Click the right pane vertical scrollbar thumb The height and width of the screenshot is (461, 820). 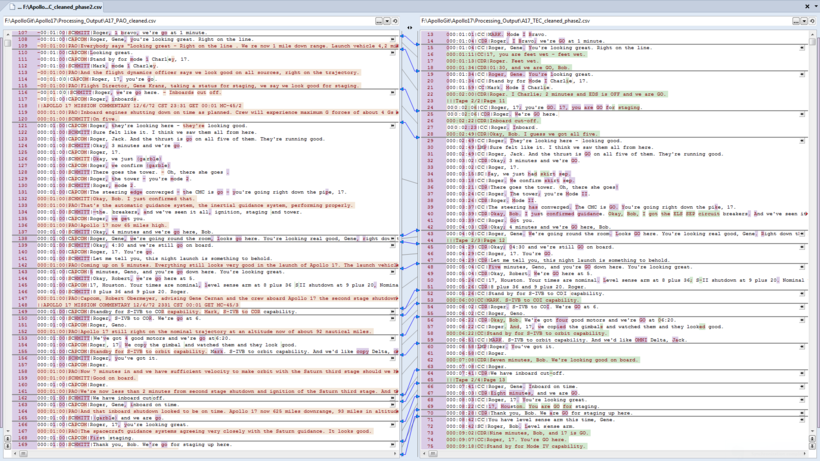click(812, 42)
